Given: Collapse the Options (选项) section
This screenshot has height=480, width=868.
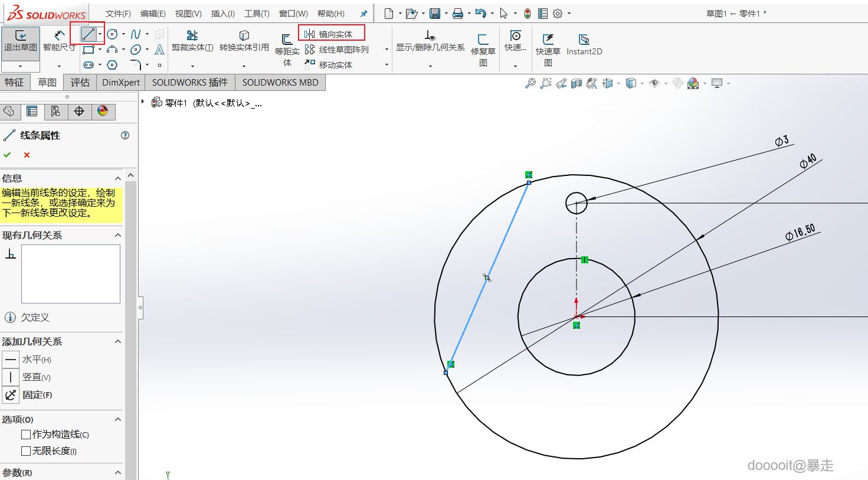Looking at the screenshot, I should (x=118, y=420).
